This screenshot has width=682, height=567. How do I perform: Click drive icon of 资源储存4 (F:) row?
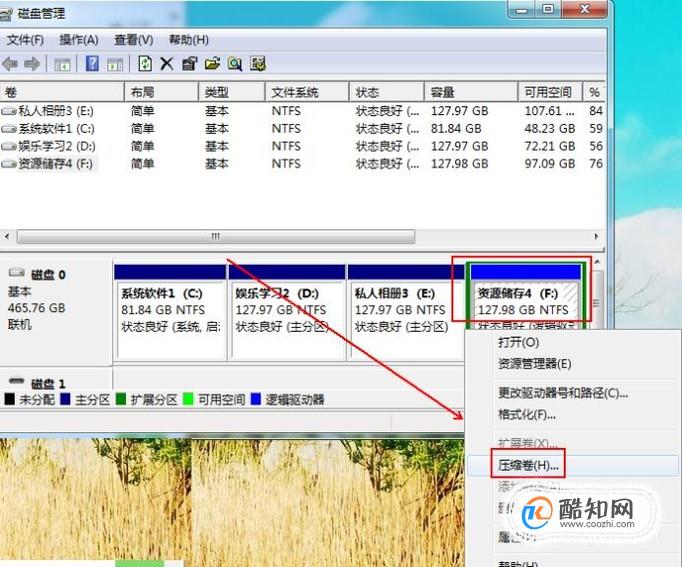tap(9, 164)
